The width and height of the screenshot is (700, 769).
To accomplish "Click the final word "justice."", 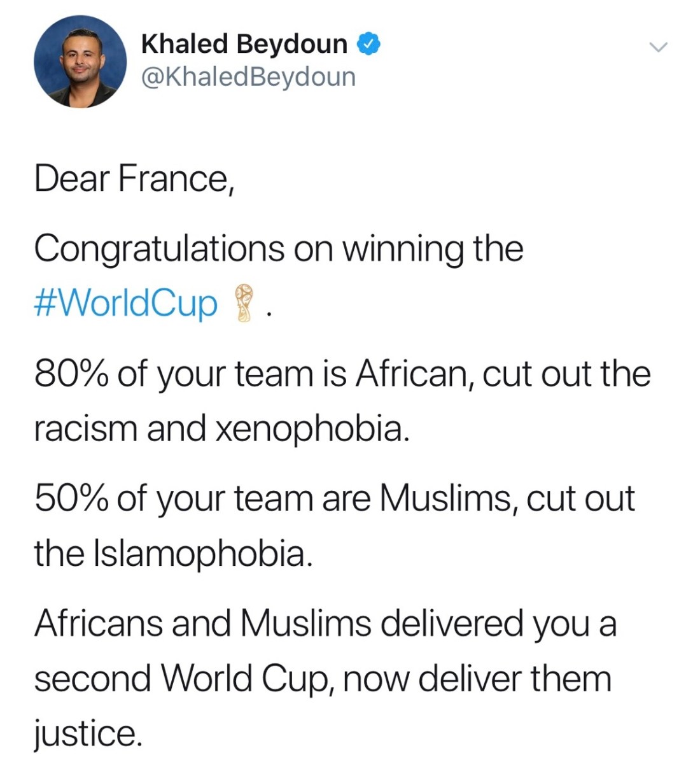I will click(86, 733).
